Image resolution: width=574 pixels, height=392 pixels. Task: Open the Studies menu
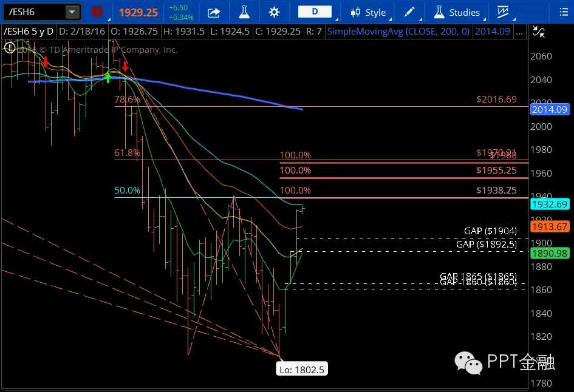click(457, 12)
